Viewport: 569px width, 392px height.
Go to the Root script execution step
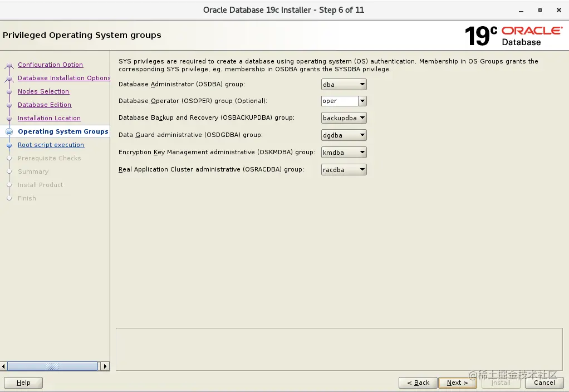51,145
